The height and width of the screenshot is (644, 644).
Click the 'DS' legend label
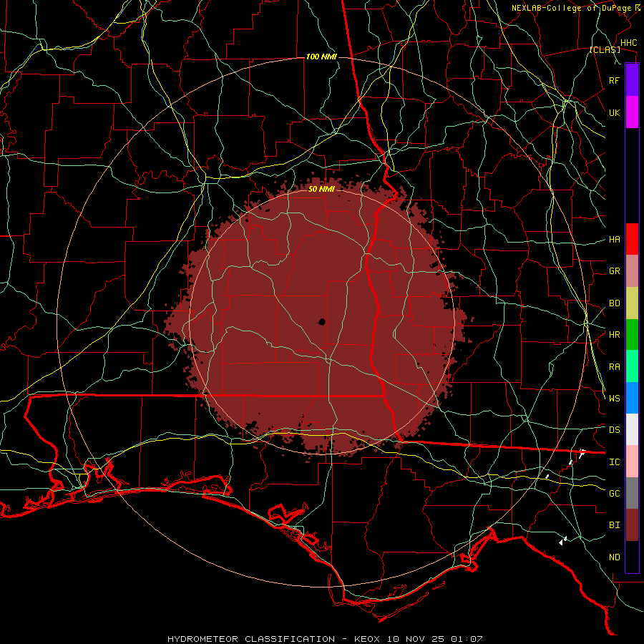615,430
